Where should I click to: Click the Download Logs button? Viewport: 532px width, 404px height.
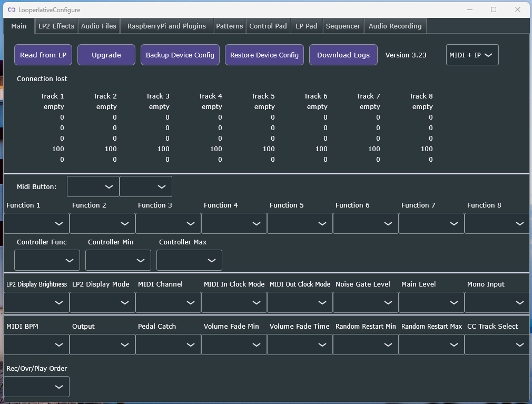(343, 55)
